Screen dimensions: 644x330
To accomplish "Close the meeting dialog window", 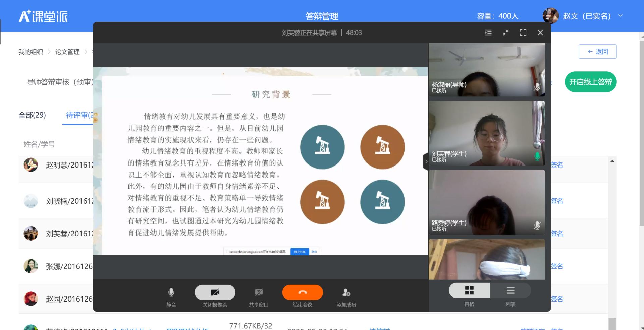I will click(x=540, y=32).
